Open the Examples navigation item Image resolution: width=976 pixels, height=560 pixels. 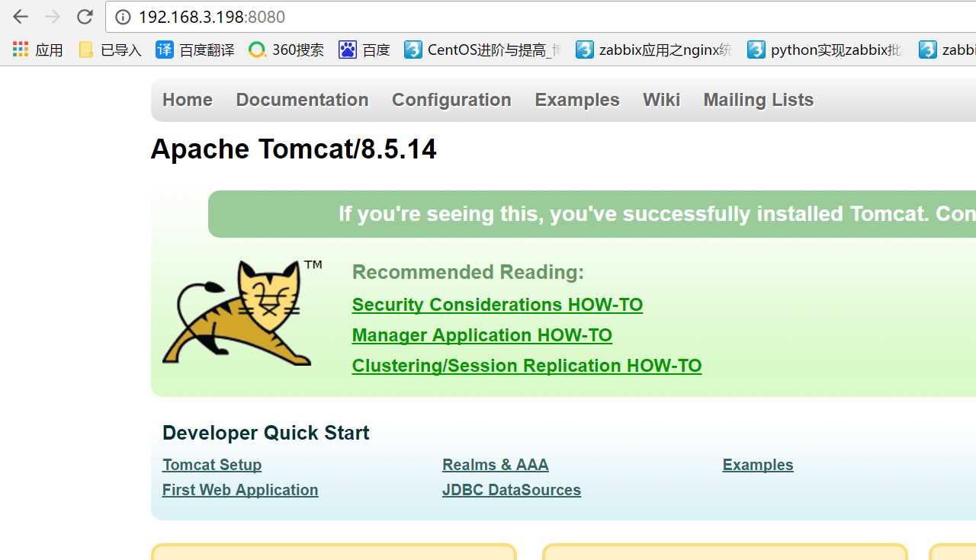click(x=577, y=100)
